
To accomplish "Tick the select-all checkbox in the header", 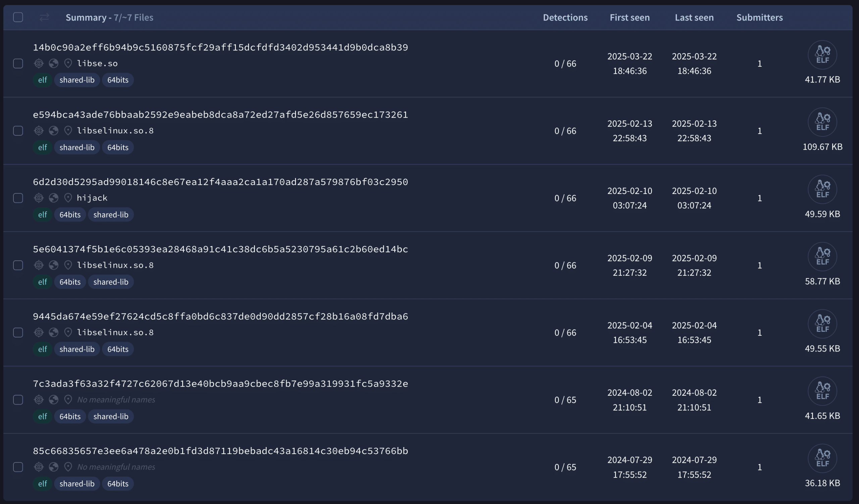I will click(18, 17).
